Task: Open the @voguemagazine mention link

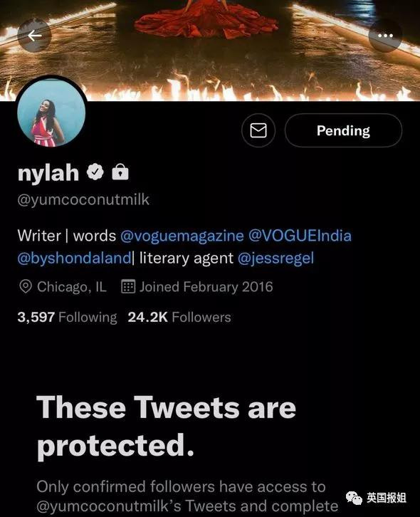Action: tap(182, 236)
